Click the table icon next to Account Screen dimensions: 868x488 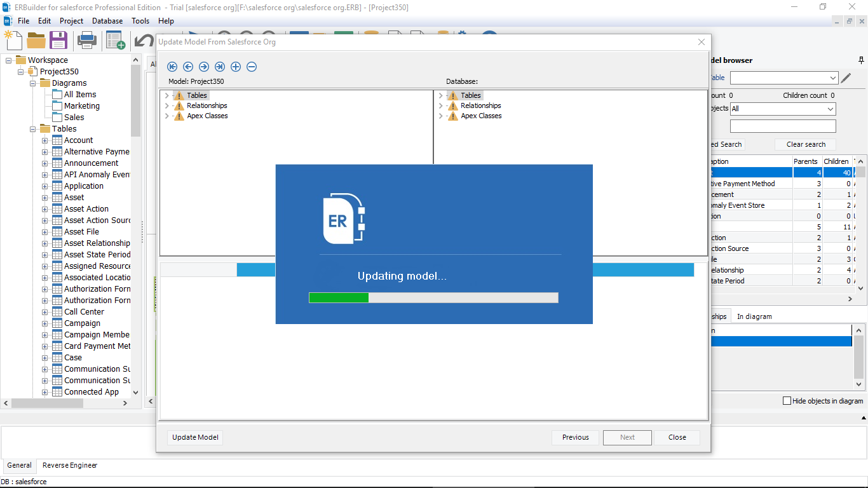click(x=57, y=140)
